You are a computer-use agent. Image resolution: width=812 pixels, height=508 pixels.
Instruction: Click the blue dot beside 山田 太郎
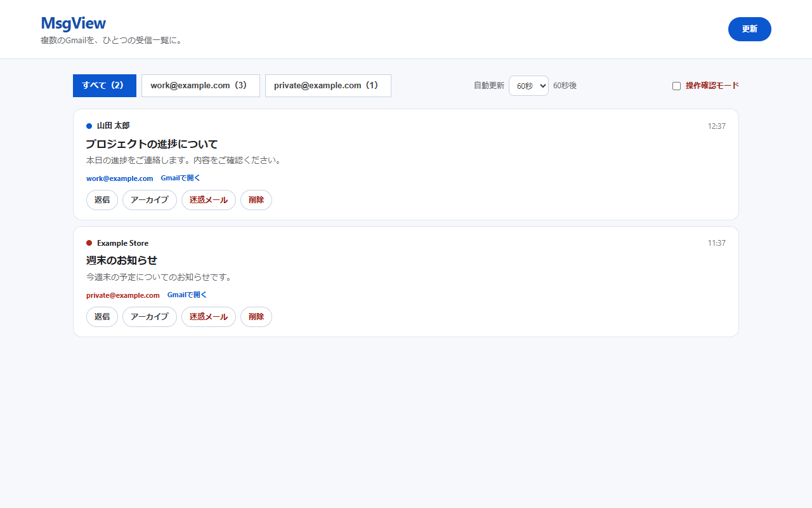(89, 126)
